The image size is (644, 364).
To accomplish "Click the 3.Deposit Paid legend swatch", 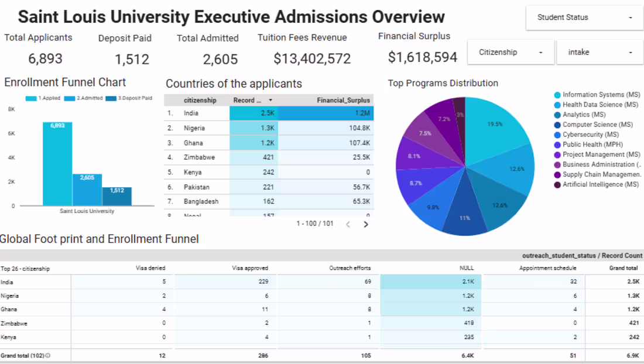I will (x=111, y=98).
